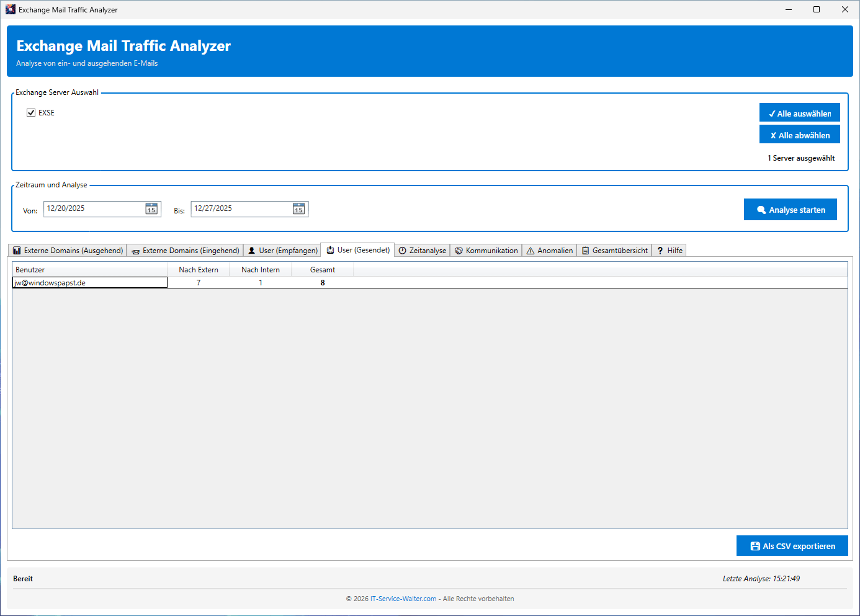The image size is (860, 616).
Task: Click the clock icon on Zeitanalyse tab
Action: tap(403, 251)
